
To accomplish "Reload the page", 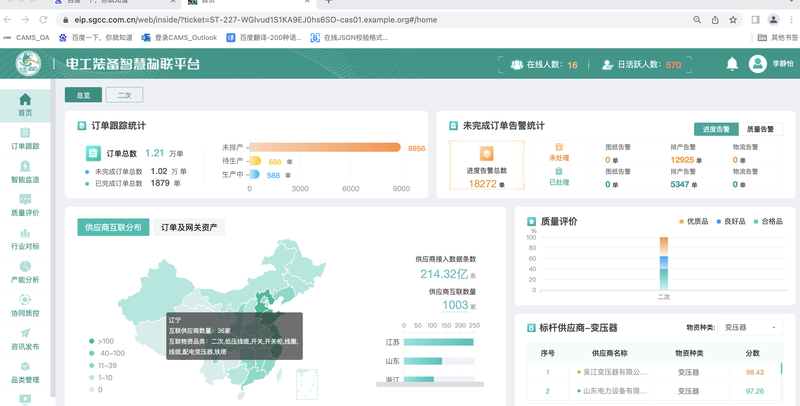I will (x=43, y=20).
